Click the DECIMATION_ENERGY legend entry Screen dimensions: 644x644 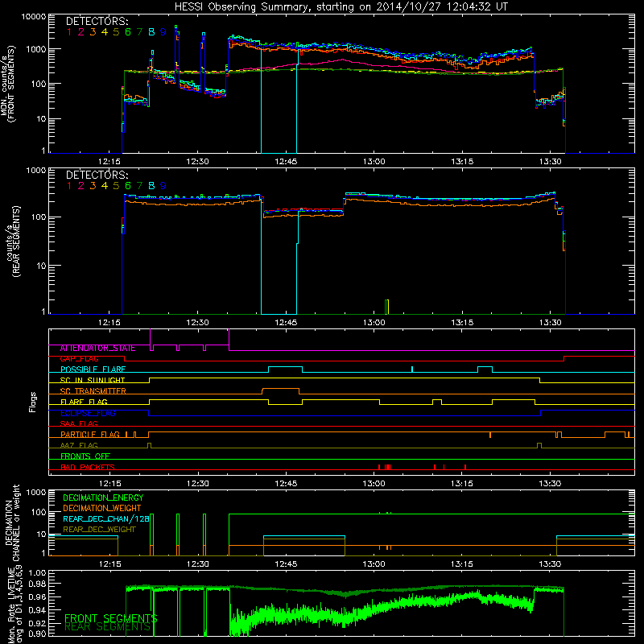pyautogui.click(x=103, y=497)
